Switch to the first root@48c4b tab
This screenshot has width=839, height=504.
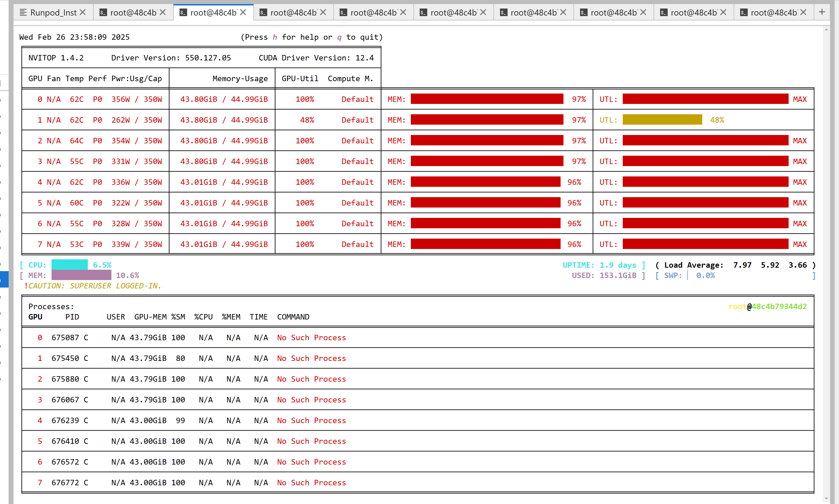(133, 13)
